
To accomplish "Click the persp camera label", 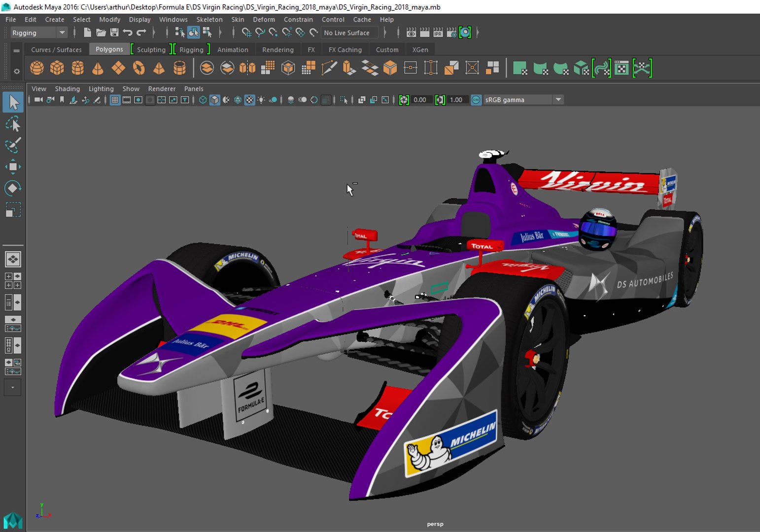I will 435,524.
